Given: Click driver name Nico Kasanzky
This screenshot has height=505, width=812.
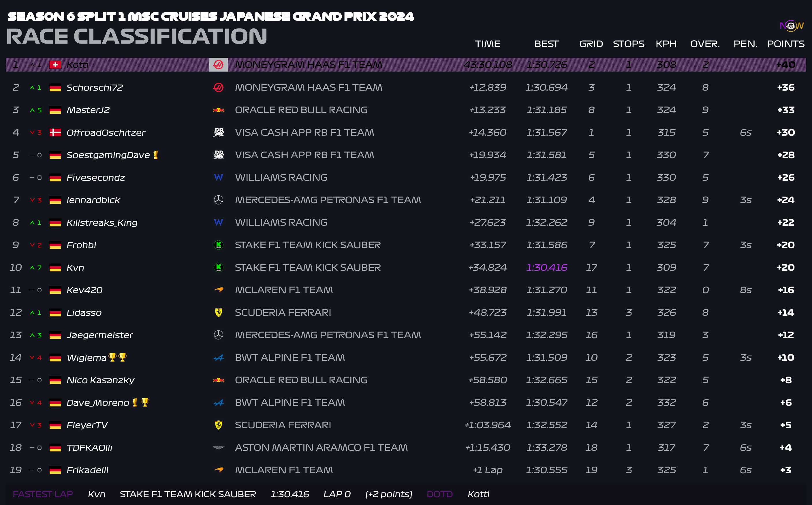Looking at the screenshot, I should tap(100, 380).
